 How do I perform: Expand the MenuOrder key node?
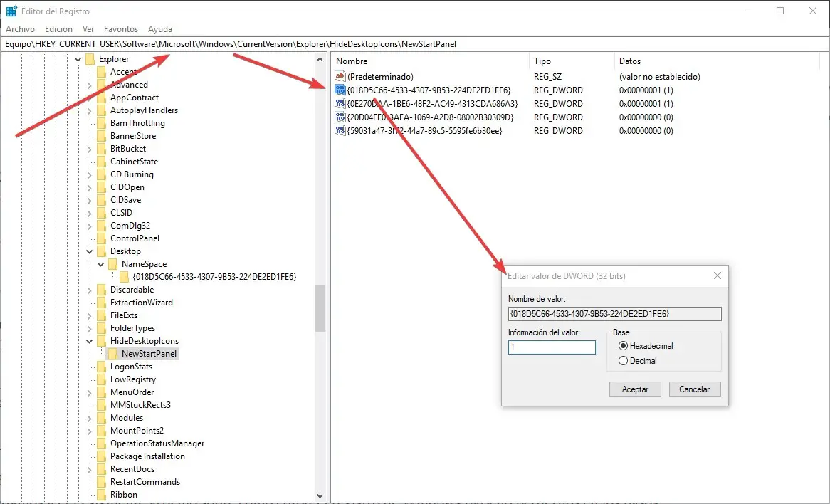pyautogui.click(x=90, y=392)
